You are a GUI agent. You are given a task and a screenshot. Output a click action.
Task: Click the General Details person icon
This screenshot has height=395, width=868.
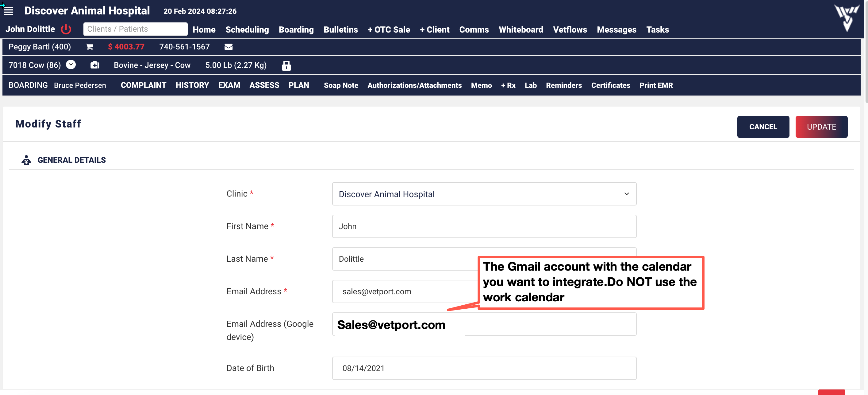[x=26, y=160]
